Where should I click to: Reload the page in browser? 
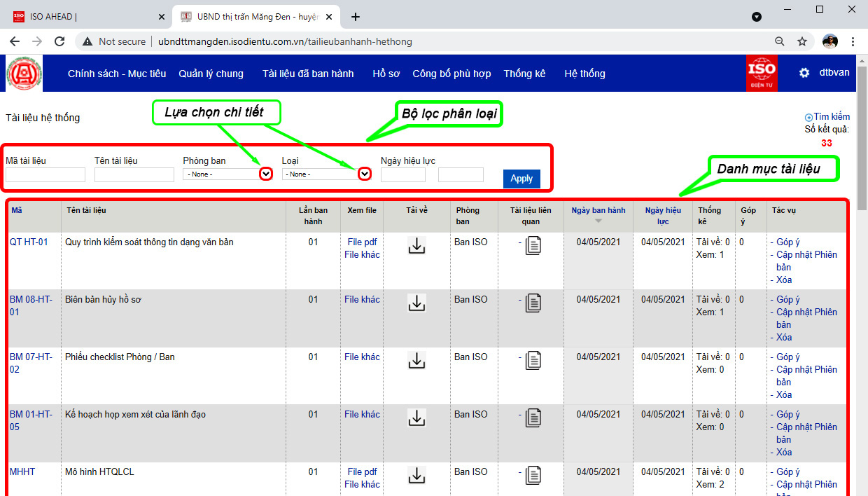tap(59, 41)
